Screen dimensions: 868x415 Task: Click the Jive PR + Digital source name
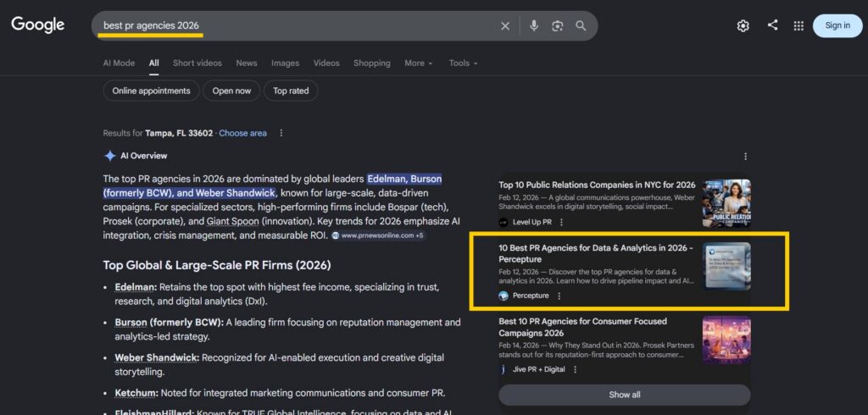538,369
